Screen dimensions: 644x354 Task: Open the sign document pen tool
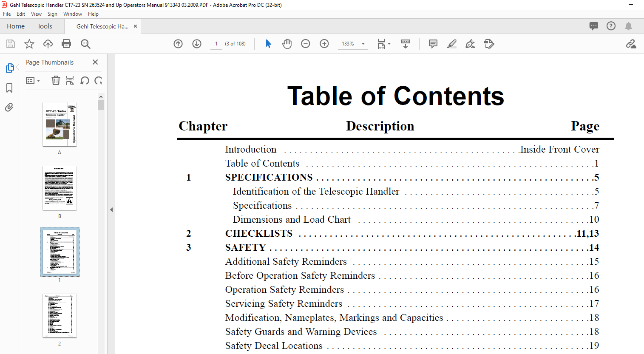470,44
